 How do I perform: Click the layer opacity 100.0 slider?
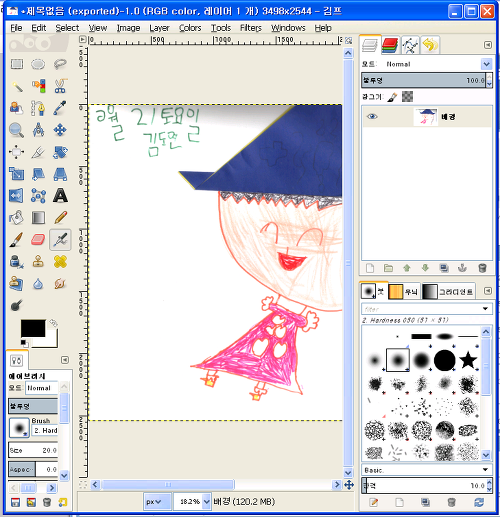click(423, 80)
